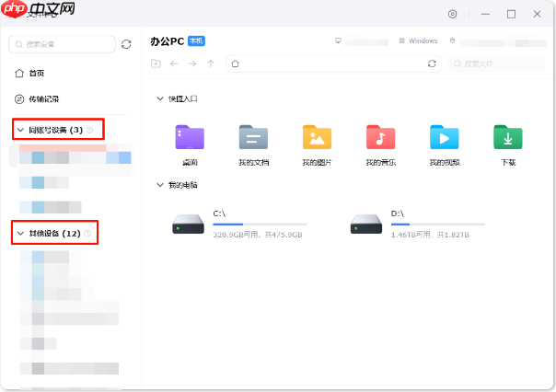Navigate back with the left arrow
This screenshot has width=556, height=392.
[x=174, y=63]
